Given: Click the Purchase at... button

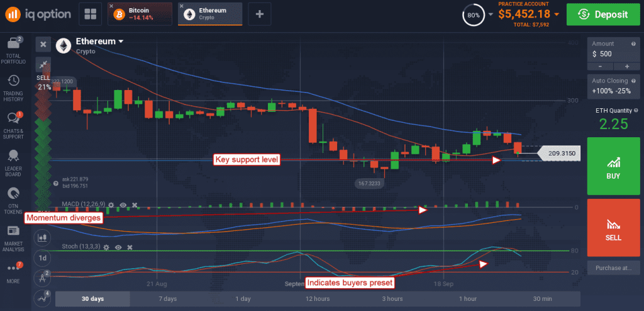Looking at the screenshot, I should coord(613,268).
